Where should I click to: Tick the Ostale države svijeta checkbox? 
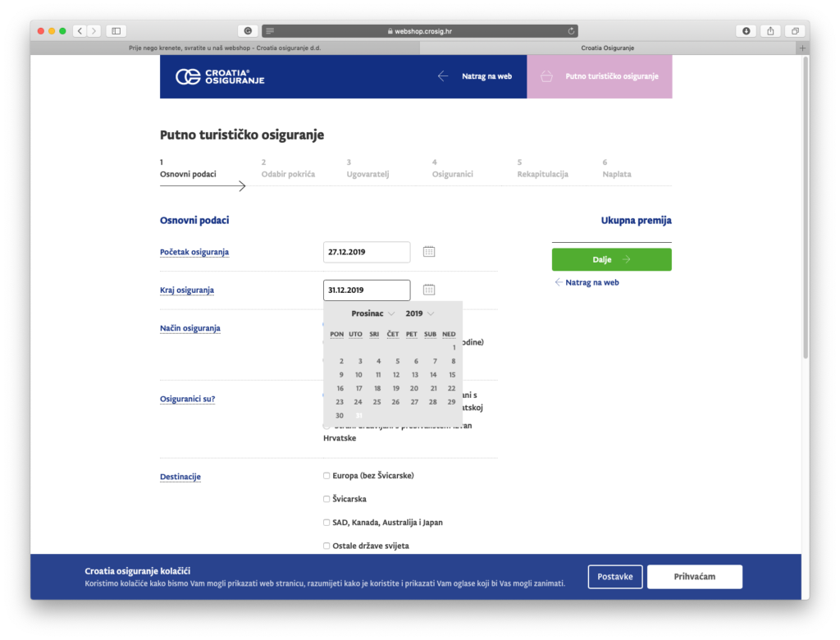pyautogui.click(x=326, y=546)
